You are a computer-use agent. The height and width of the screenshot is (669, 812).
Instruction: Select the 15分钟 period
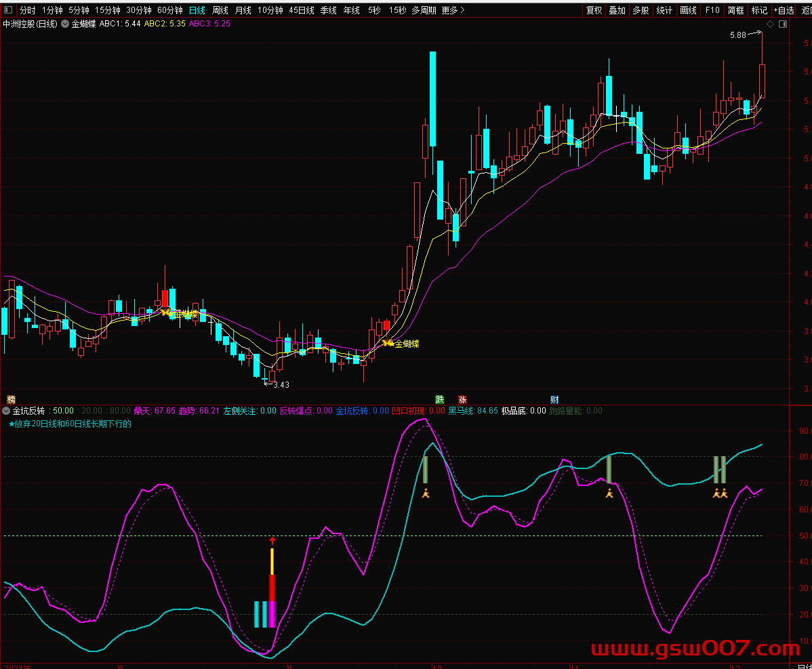(108, 10)
